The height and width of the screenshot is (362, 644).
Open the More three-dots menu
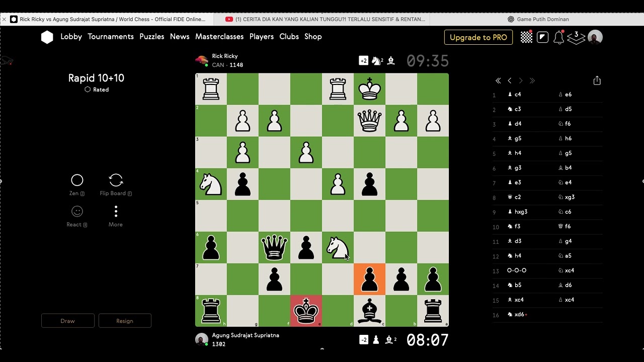[116, 211]
